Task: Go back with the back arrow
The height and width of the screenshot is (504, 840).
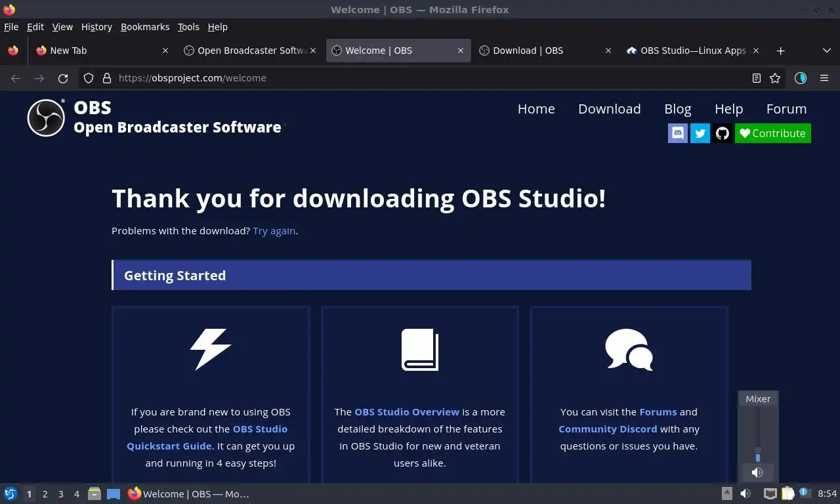Action: (16, 78)
